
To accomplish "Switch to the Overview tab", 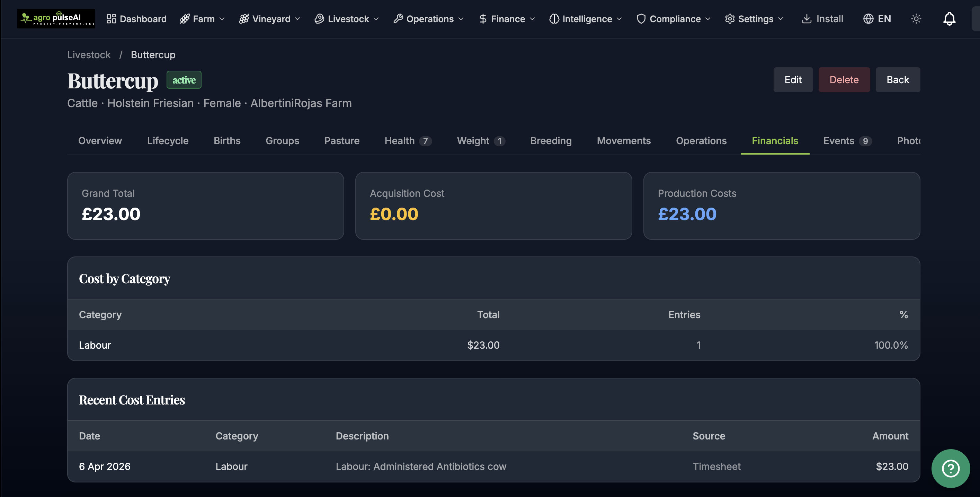I will click(x=100, y=141).
